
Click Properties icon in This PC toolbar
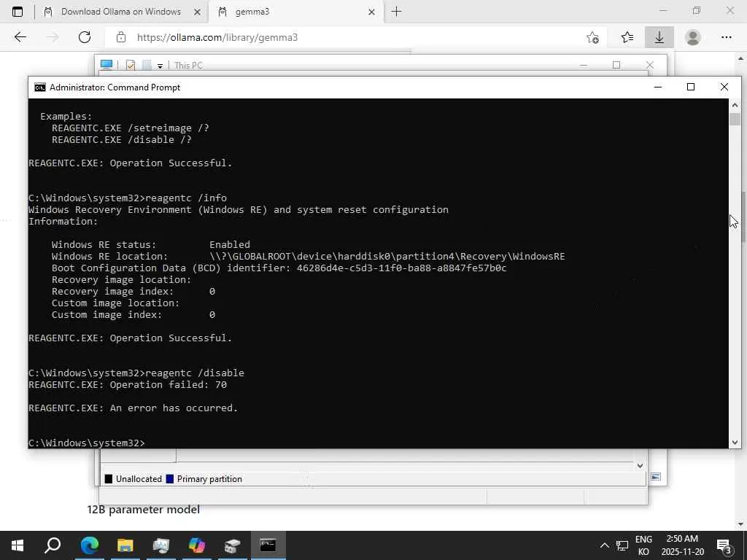coord(131,65)
